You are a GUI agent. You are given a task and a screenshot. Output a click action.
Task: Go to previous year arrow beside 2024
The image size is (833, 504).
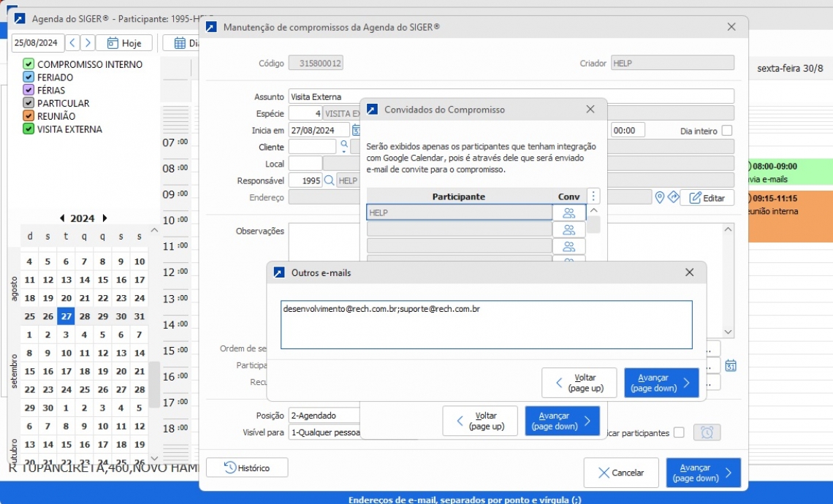pos(62,218)
